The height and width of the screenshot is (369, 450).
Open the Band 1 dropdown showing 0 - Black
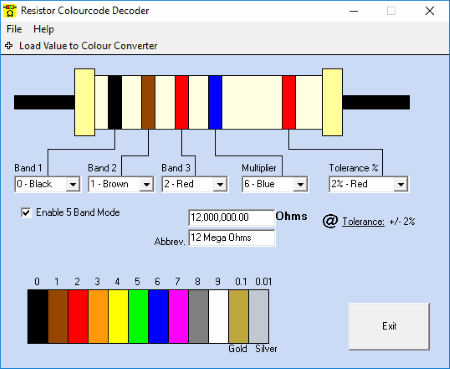coord(47,184)
